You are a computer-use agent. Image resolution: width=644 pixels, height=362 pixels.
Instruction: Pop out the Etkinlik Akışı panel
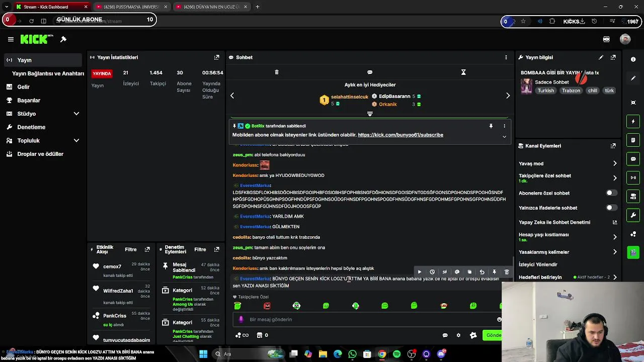(x=147, y=249)
